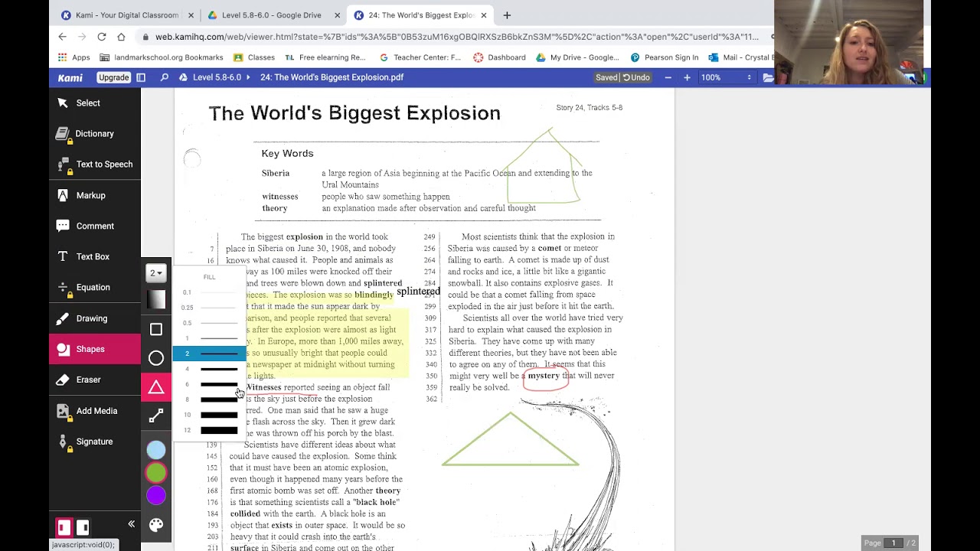Reload the browser page

click(x=101, y=37)
